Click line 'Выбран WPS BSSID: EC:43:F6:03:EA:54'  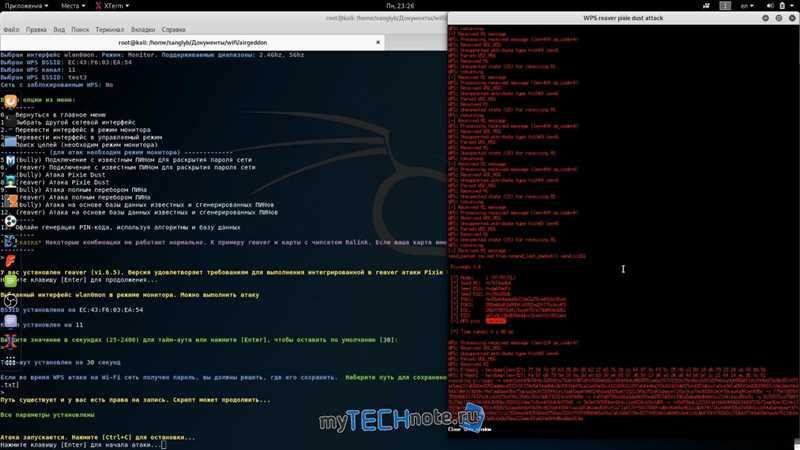coord(66,62)
